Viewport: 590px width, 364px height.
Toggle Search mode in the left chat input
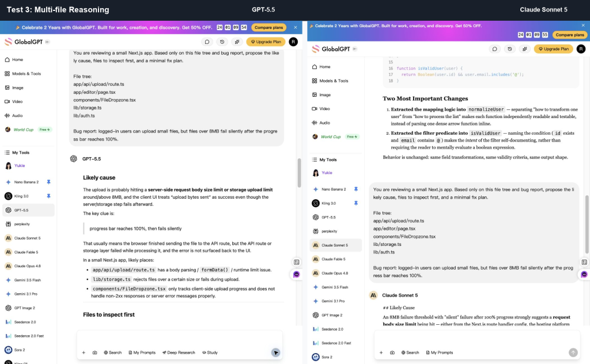point(113,352)
